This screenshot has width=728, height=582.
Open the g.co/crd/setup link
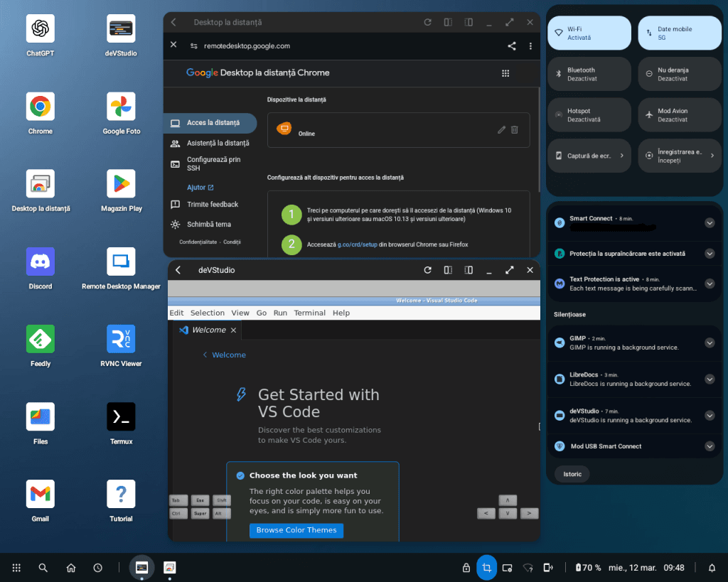[x=357, y=244]
